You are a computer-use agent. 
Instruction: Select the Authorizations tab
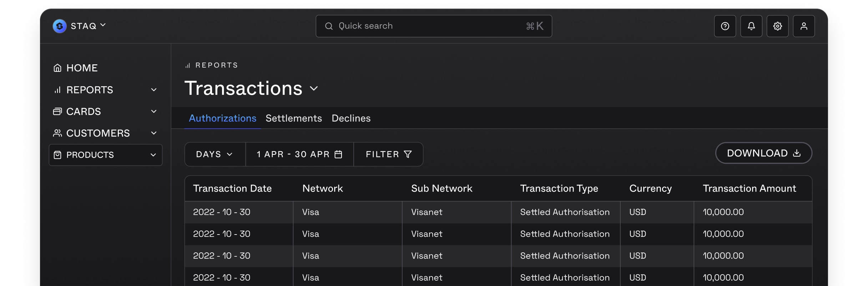[222, 118]
